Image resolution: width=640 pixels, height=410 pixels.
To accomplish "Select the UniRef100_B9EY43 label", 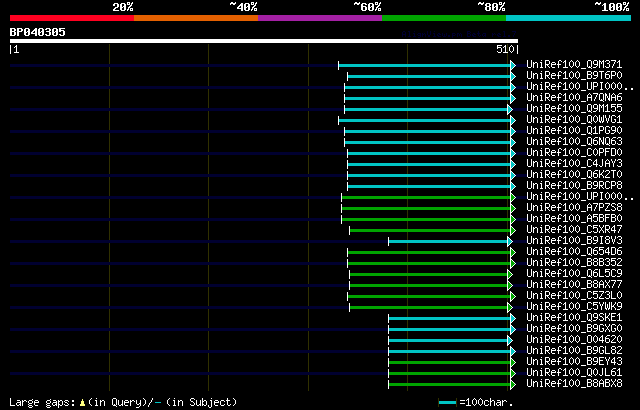I will click(574, 362).
